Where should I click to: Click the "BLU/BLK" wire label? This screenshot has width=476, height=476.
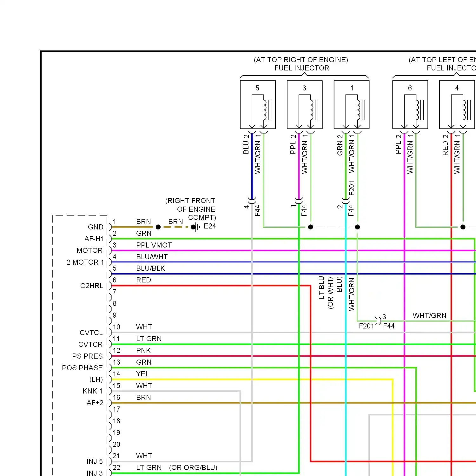150,268
